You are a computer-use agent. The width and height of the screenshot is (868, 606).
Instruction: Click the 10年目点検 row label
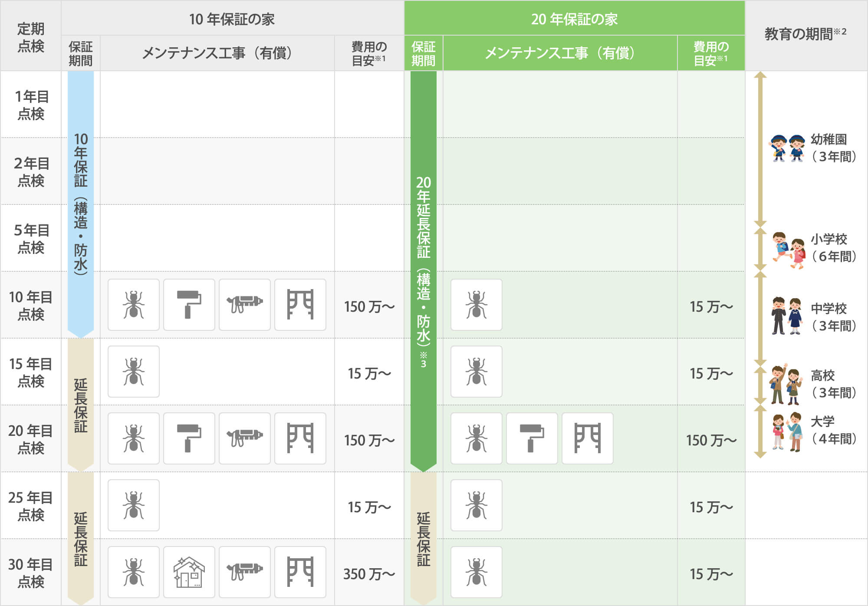[x=31, y=305]
